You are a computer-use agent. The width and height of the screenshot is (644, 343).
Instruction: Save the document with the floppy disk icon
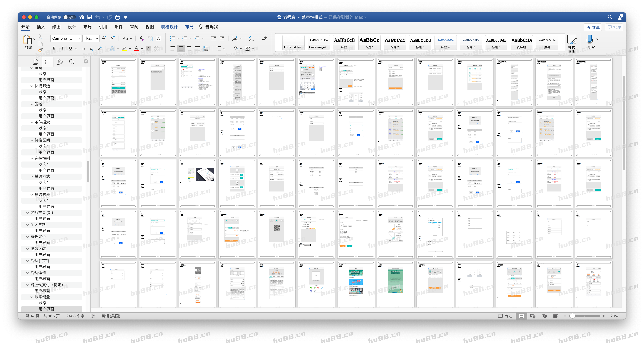[90, 17]
